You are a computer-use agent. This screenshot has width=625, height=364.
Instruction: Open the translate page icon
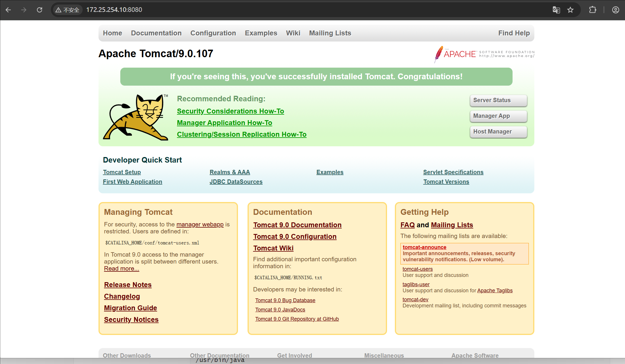(x=556, y=10)
